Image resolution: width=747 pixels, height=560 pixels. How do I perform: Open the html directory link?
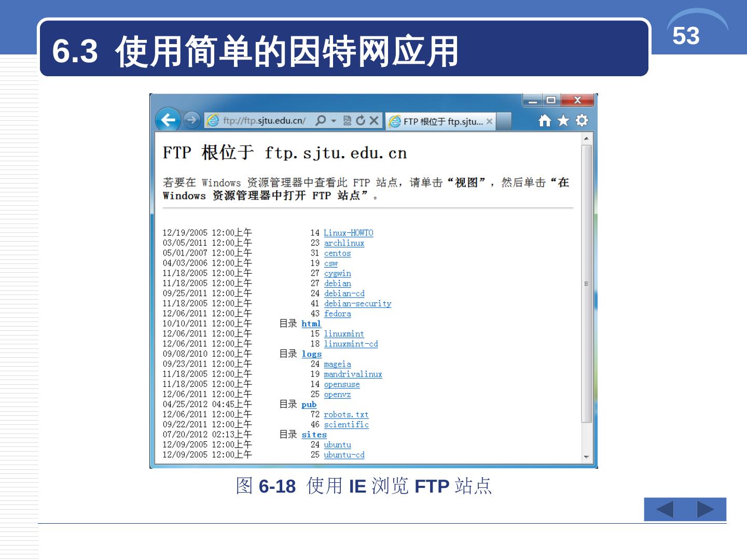[x=311, y=324]
